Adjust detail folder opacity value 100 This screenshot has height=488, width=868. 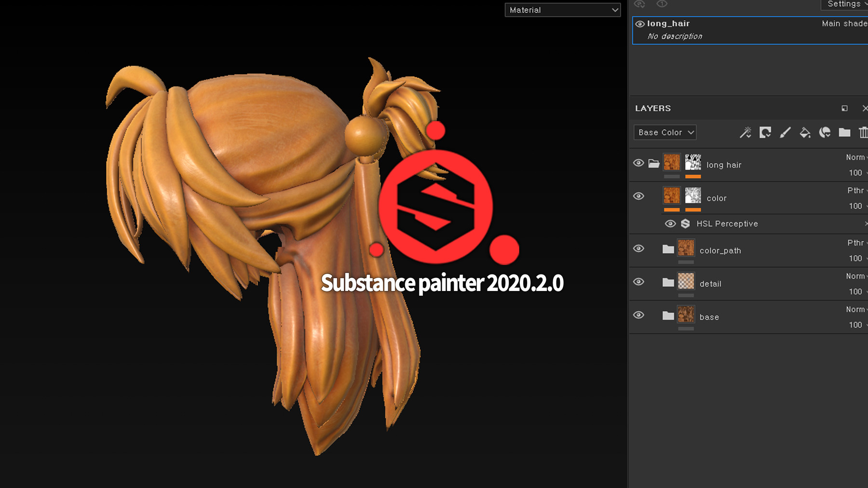856,292
